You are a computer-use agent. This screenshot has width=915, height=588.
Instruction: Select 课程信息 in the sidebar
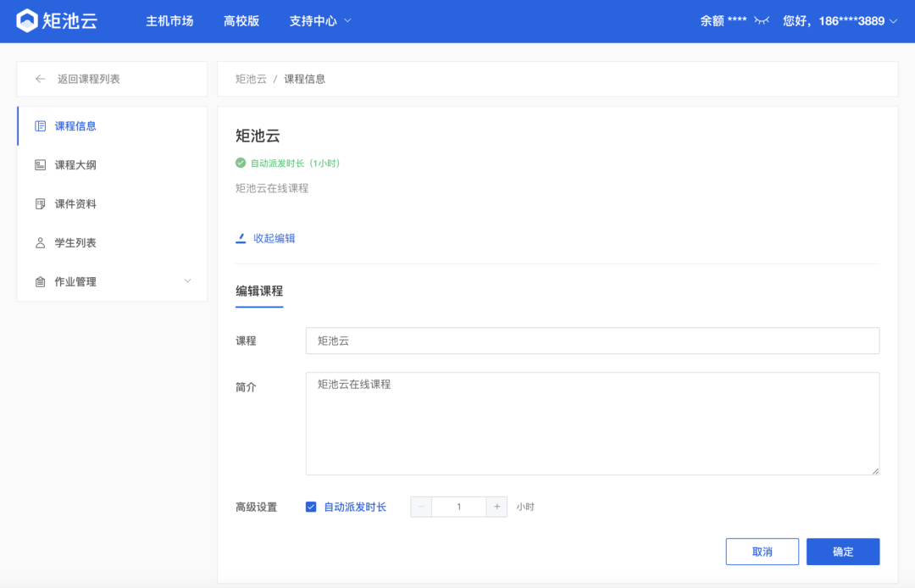(x=112, y=126)
